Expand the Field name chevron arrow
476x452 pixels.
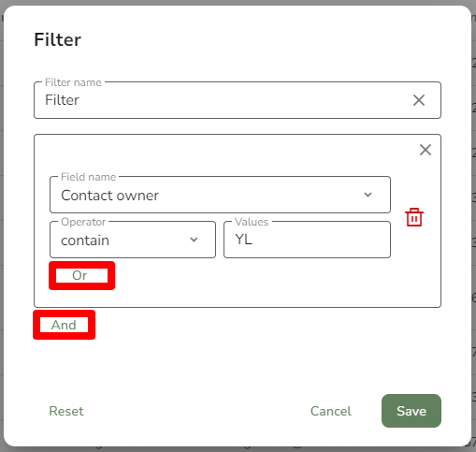(368, 195)
